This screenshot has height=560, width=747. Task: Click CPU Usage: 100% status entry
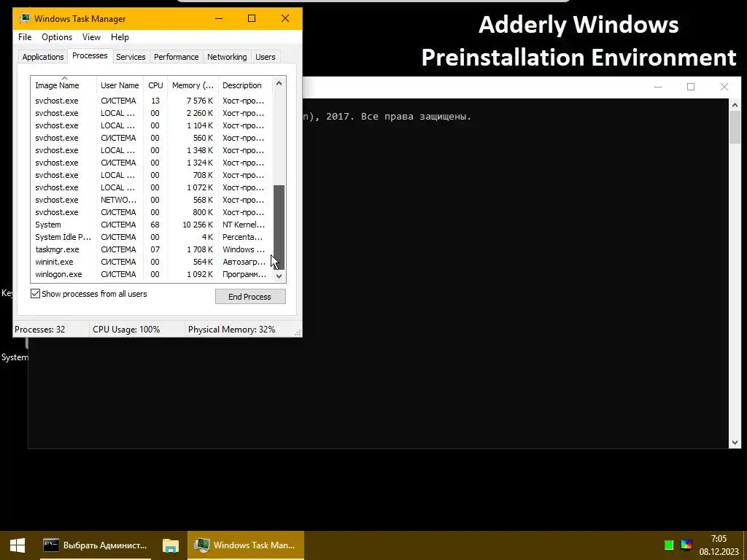126,330
